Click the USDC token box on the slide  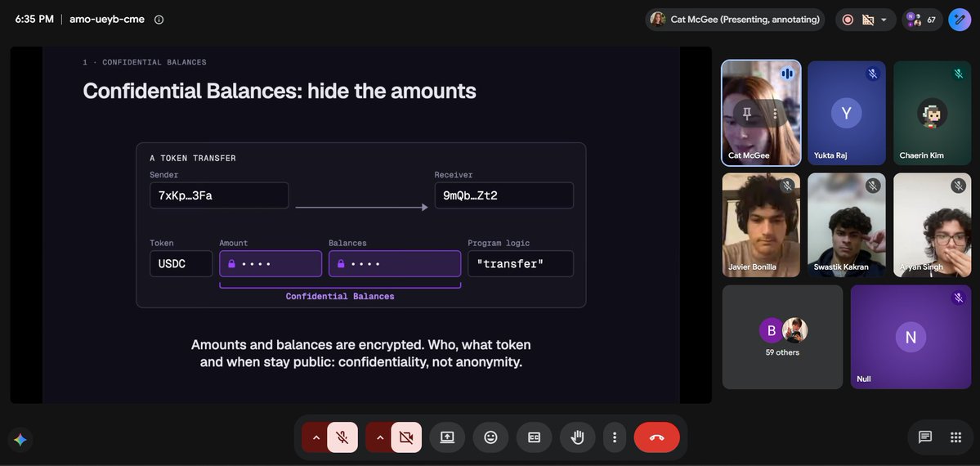pos(181,263)
